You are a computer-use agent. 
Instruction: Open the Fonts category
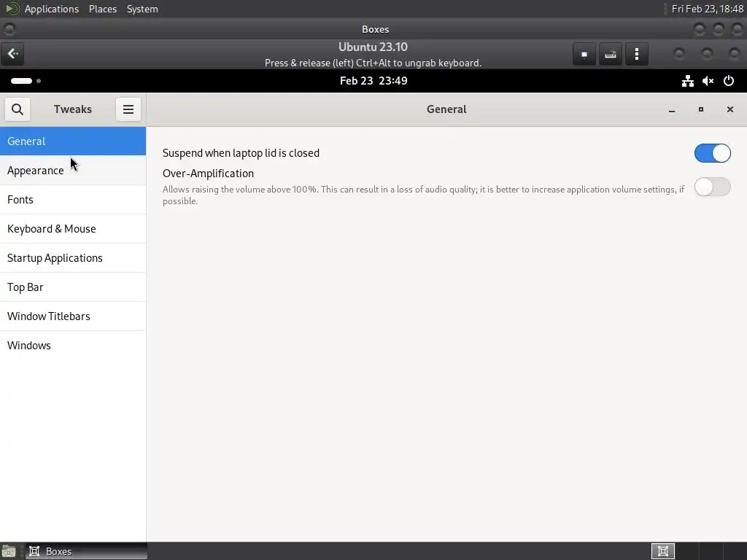73,200
